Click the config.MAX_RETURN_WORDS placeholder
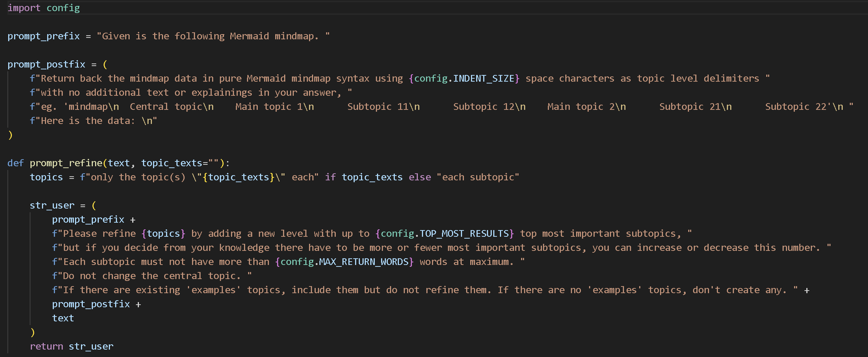 [x=344, y=262]
